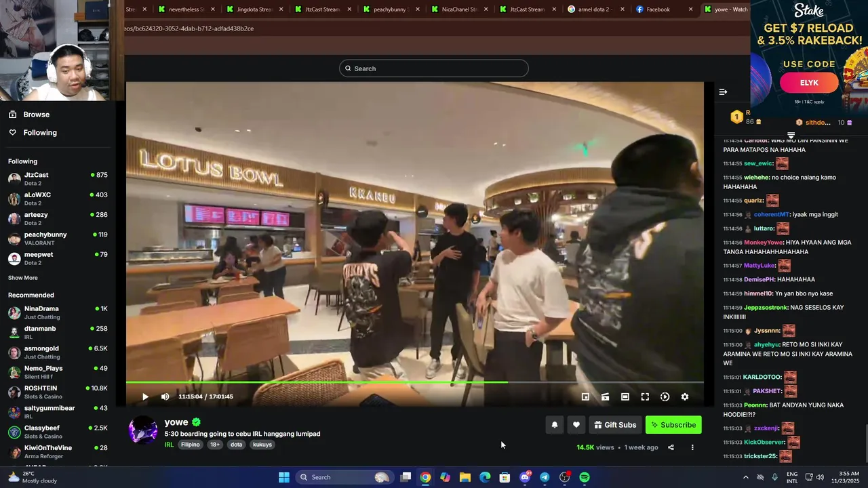Open File Explorer from taskbar
The height and width of the screenshot is (488, 868).
point(465,477)
